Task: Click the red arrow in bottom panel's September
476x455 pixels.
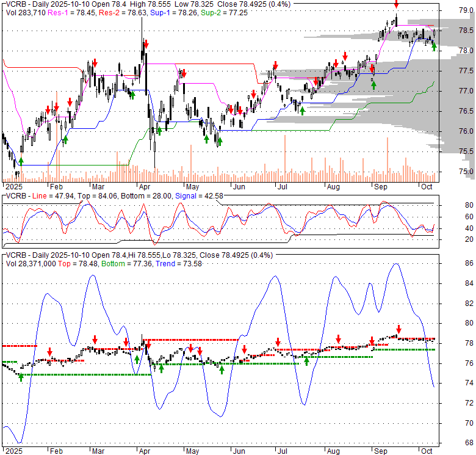Action: point(398,329)
